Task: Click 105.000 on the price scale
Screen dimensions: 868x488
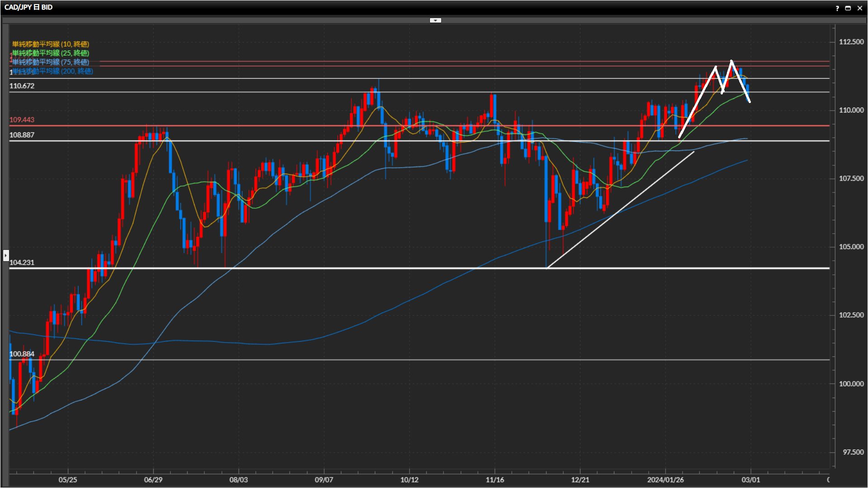Action: pyautogui.click(x=851, y=247)
